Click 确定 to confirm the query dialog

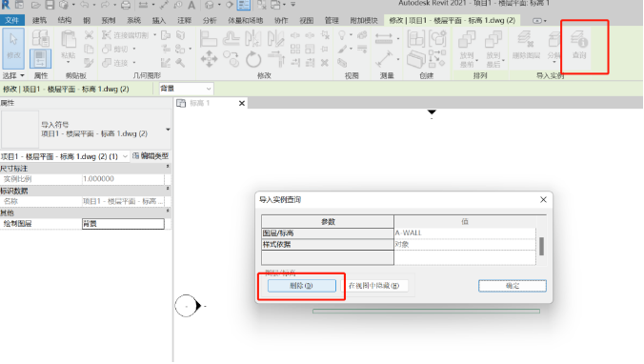click(513, 286)
